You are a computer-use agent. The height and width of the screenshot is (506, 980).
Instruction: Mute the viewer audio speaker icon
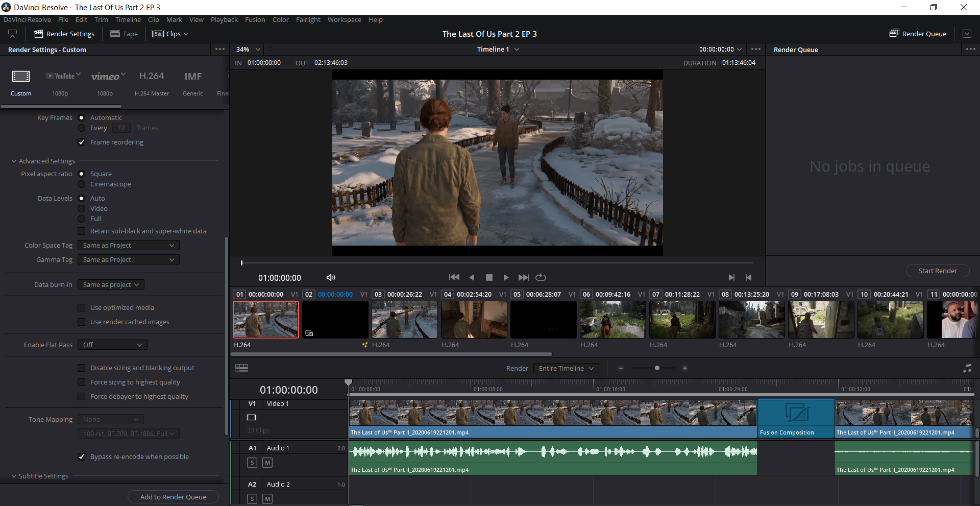(331, 277)
